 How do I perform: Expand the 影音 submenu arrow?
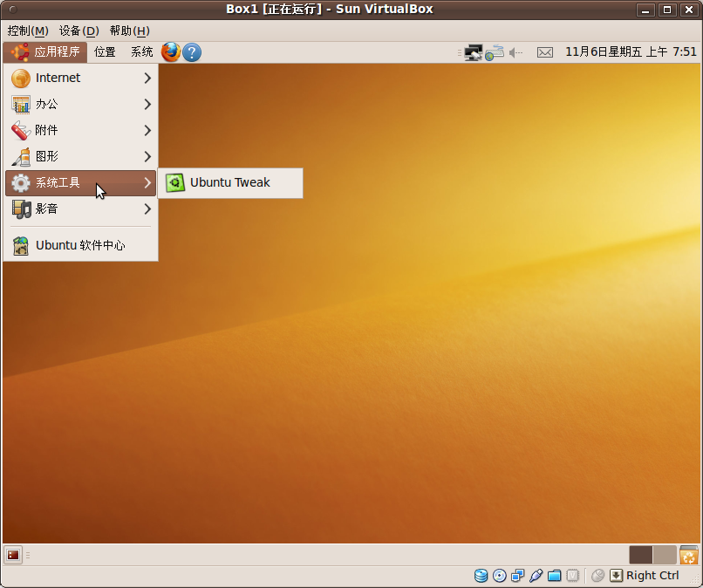tap(147, 209)
